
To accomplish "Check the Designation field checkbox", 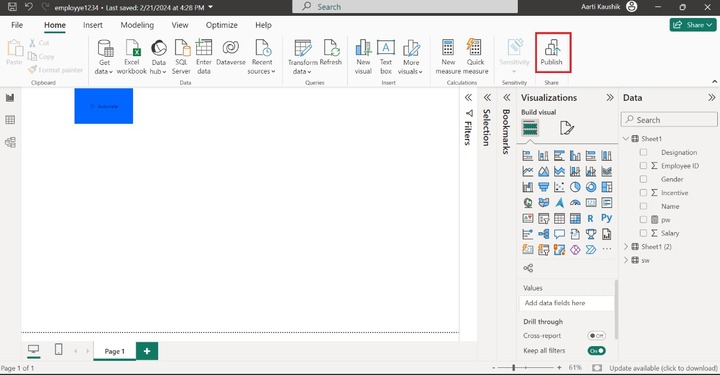I will 643,152.
